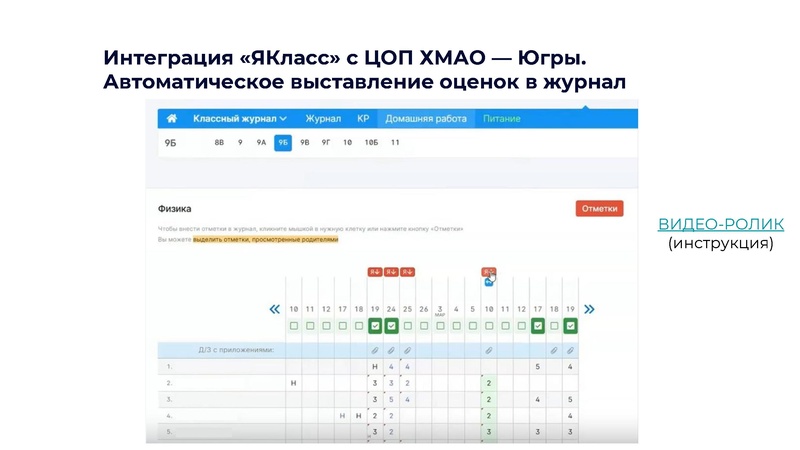Expand the Классный журнал dropdown
The image size is (800, 450).
[x=240, y=118]
